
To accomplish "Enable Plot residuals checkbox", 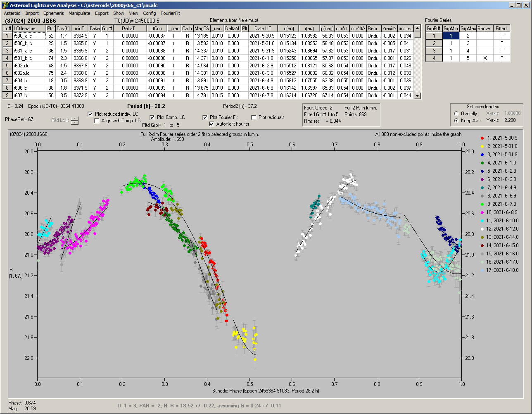I will [x=254, y=117].
